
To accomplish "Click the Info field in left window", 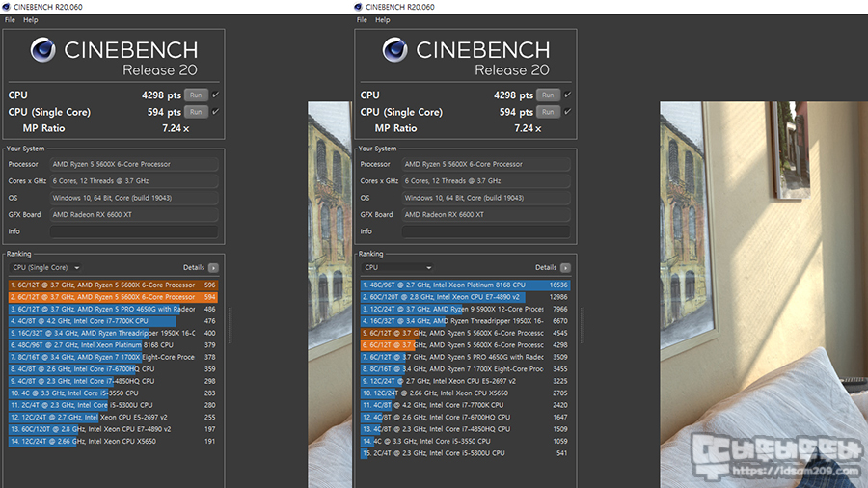I will pos(134,231).
